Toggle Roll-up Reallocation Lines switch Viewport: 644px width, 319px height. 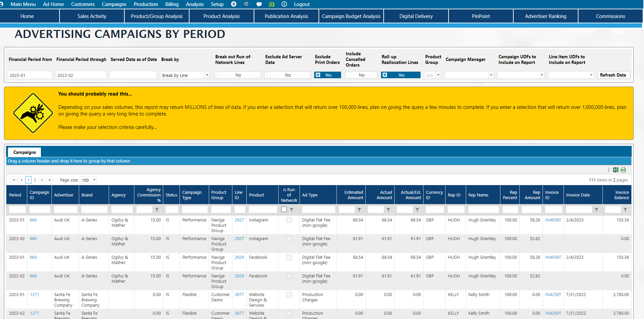click(401, 75)
